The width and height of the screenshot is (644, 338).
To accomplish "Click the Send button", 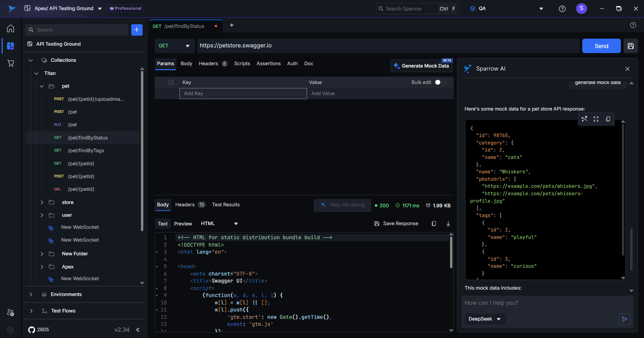I will click(601, 46).
